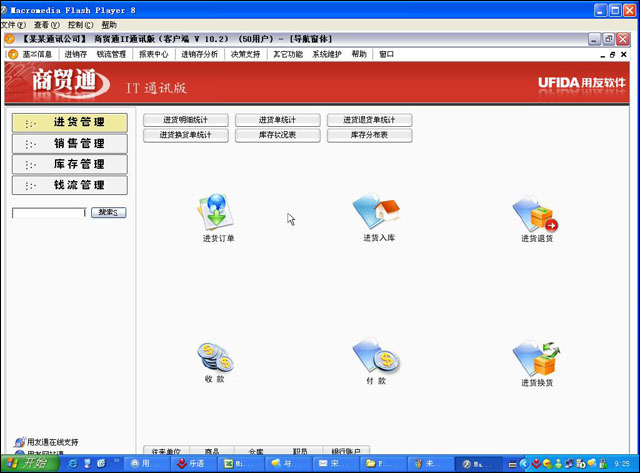Click the inner window's small restore button

[612, 55]
